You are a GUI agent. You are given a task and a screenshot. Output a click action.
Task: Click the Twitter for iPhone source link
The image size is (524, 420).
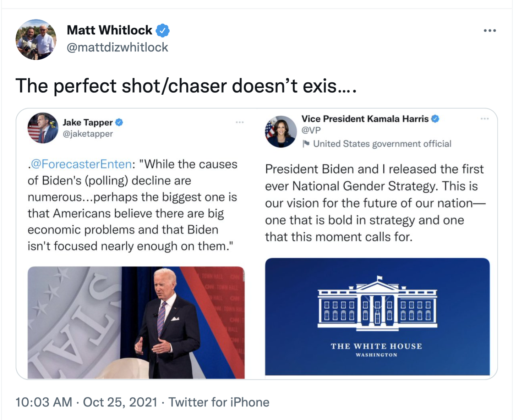219,402
